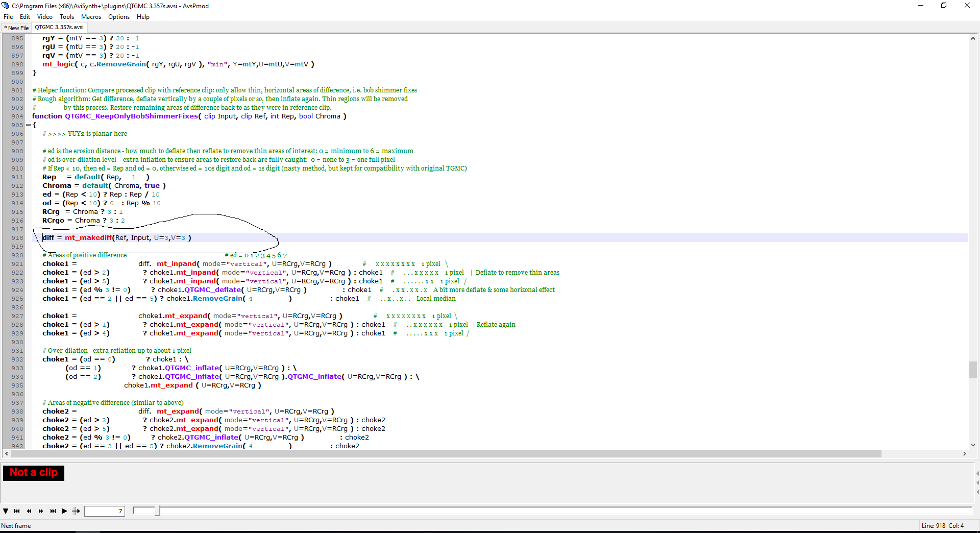Click QTGMC_deflate call on line 924
The height and width of the screenshot is (533, 980).
212,290
